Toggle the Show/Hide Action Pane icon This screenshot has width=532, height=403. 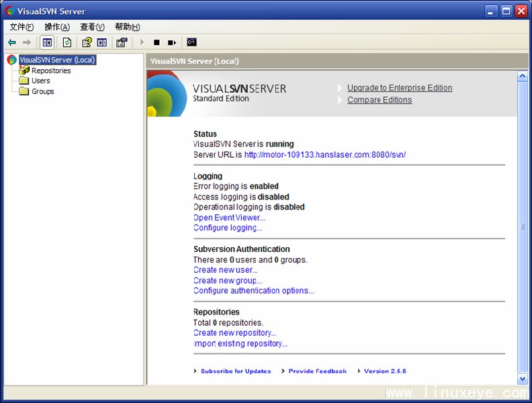click(102, 42)
